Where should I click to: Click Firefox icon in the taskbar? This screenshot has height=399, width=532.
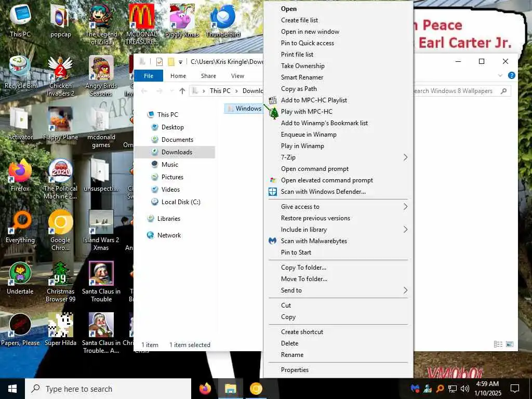[x=205, y=389]
